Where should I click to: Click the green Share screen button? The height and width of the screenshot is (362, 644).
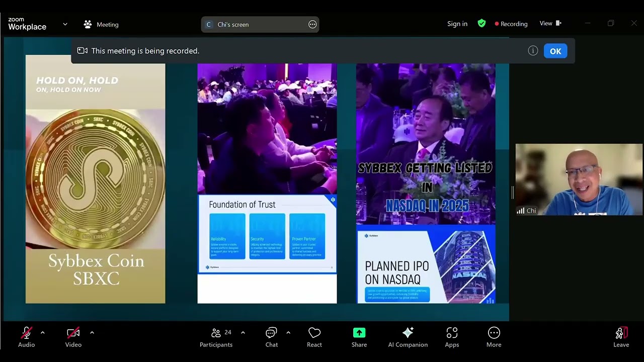pyautogui.click(x=359, y=337)
